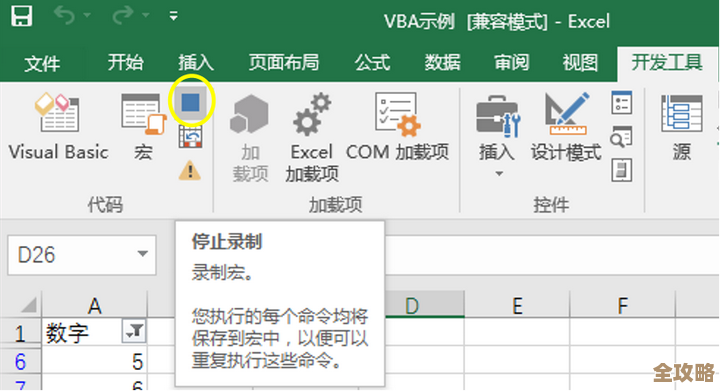Toggle use relative references icon
720x391 pixels.
click(x=190, y=137)
